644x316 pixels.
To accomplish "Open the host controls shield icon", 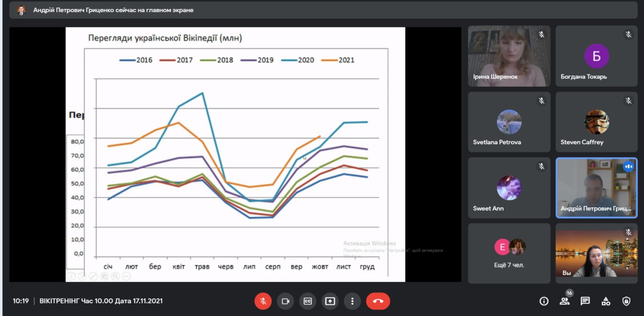I will pos(626,301).
